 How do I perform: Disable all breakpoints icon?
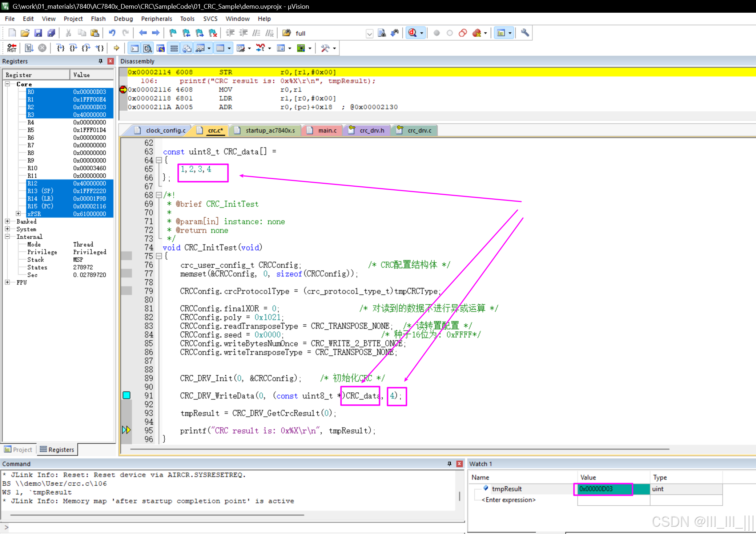(463, 33)
